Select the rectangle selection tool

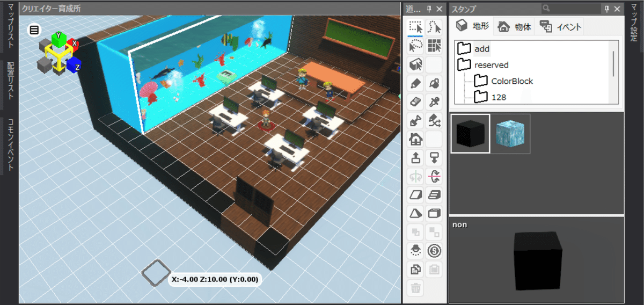click(416, 26)
